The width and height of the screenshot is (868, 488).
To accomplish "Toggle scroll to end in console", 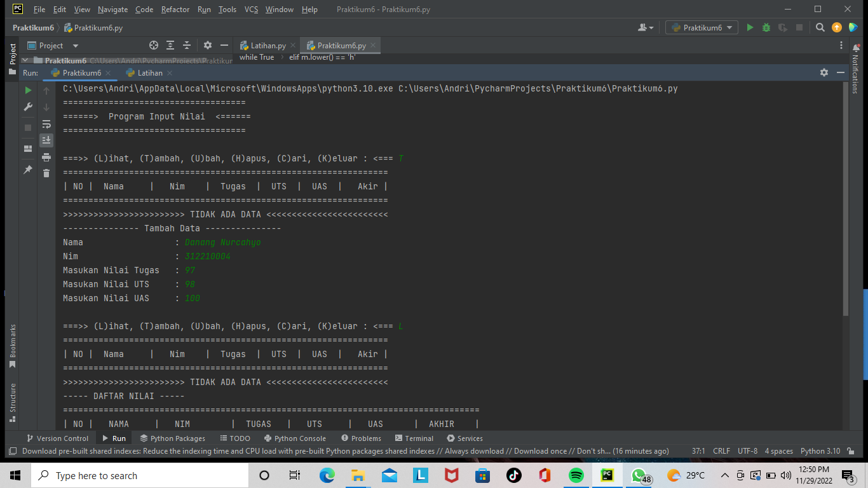I will pyautogui.click(x=46, y=140).
